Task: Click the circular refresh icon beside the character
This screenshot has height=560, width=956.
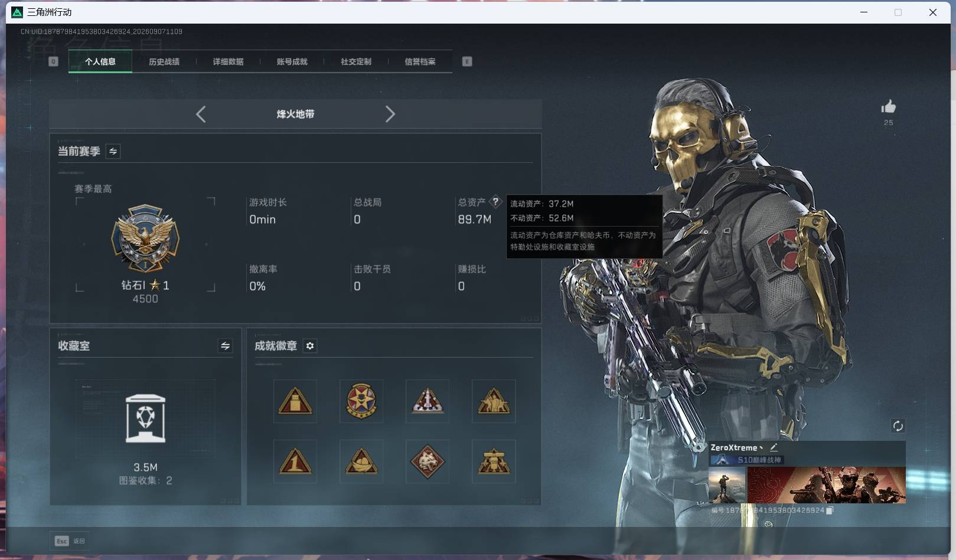Action: 898,426
